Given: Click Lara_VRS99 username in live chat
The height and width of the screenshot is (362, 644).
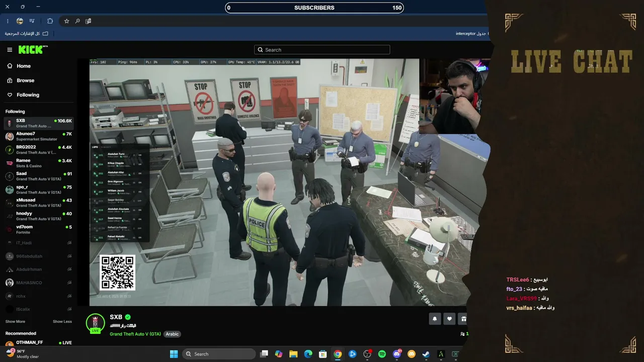Looking at the screenshot, I should (521, 299).
